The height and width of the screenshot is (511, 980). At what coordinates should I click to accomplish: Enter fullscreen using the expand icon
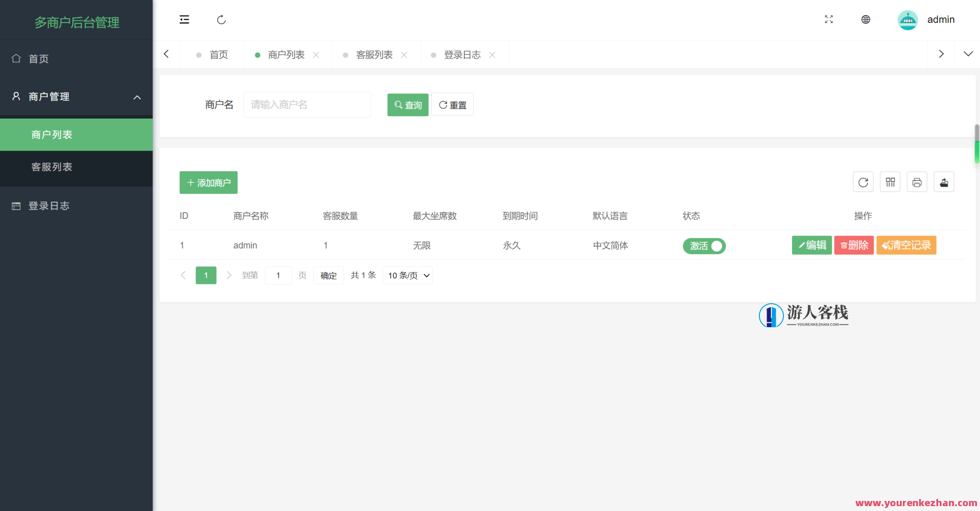828,20
